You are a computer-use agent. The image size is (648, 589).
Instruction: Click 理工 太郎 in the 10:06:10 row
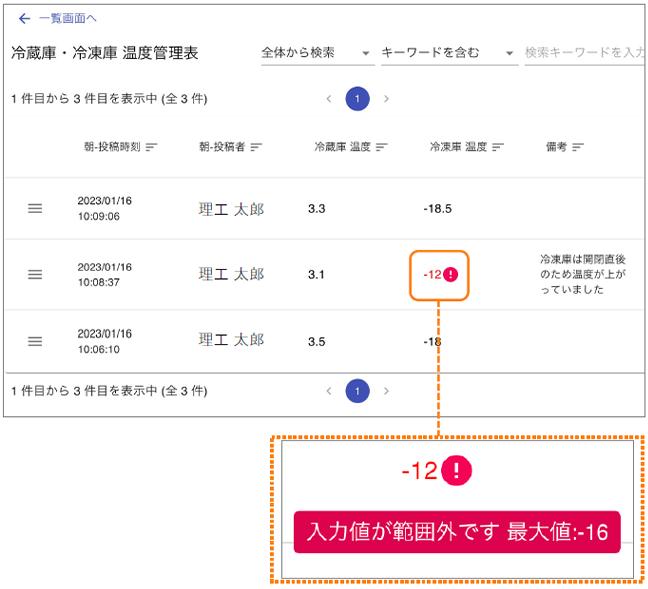pyautogui.click(x=231, y=340)
